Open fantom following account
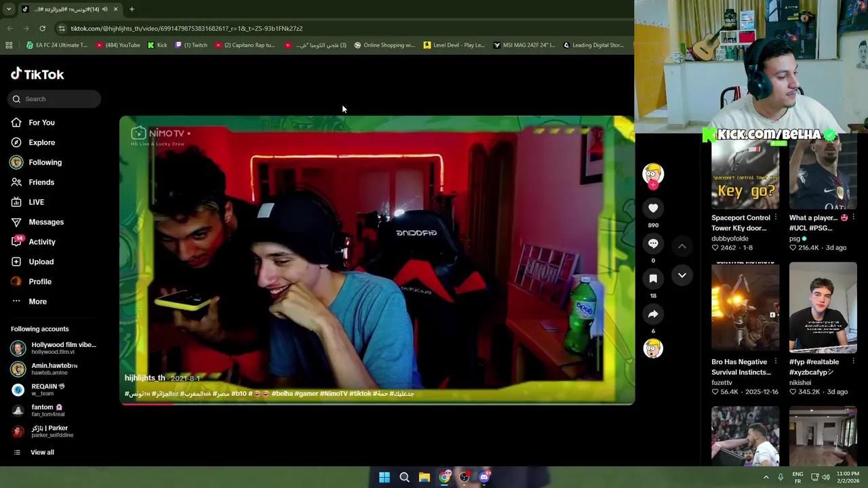 (54, 411)
